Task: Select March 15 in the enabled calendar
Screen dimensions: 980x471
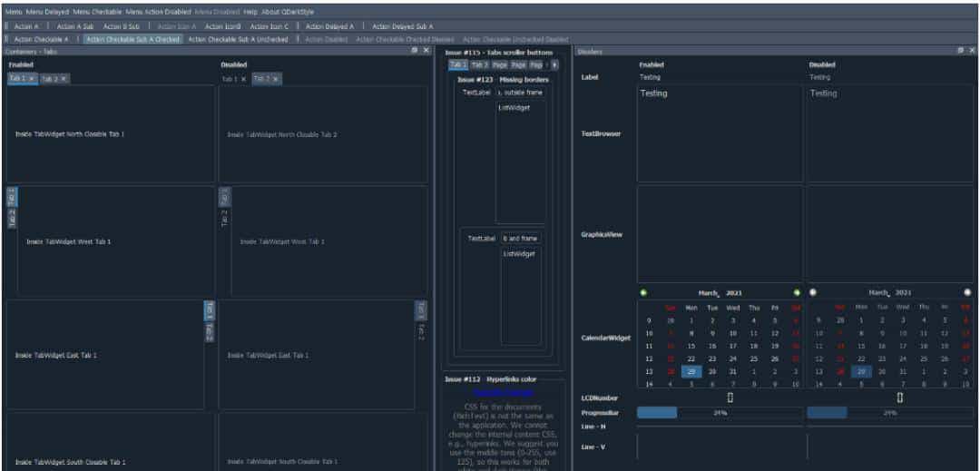Action: (691, 346)
